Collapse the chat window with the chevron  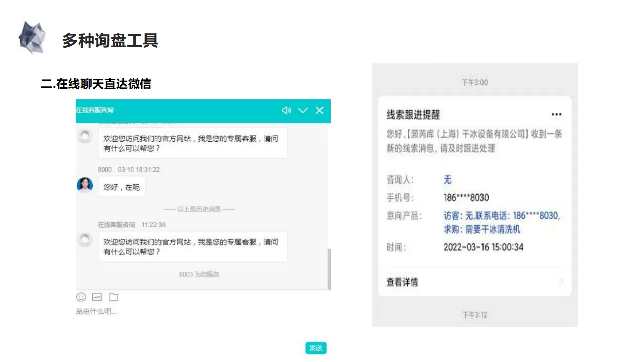tap(302, 110)
